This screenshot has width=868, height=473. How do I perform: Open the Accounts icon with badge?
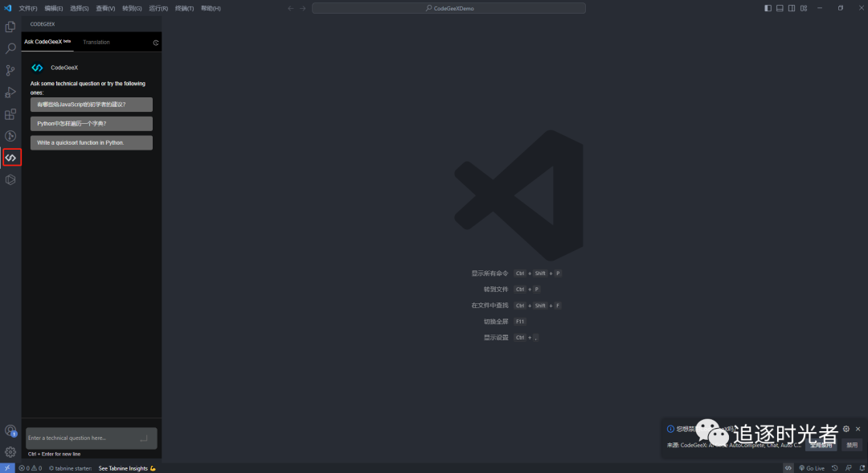pos(10,430)
